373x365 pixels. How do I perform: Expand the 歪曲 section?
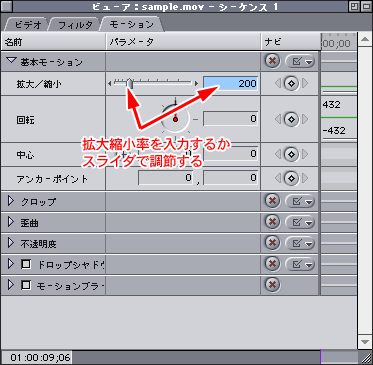(x=11, y=222)
